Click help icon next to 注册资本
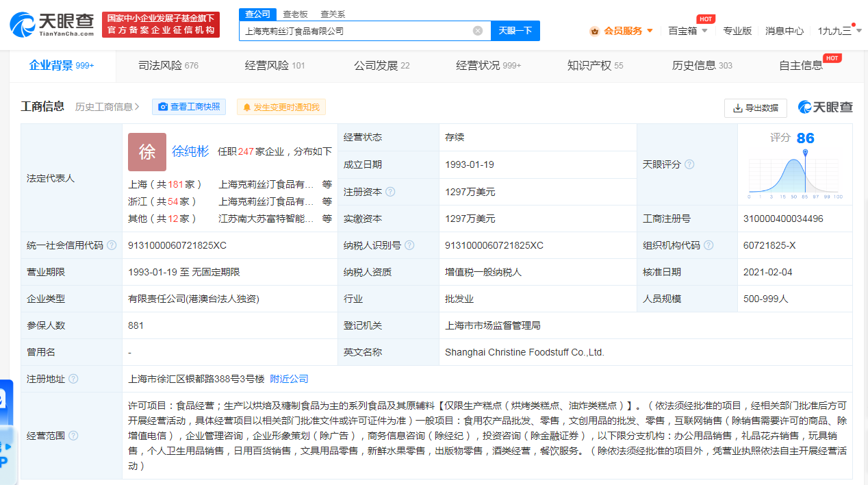The height and width of the screenshot is (485, 868). (x=391, y=192)
